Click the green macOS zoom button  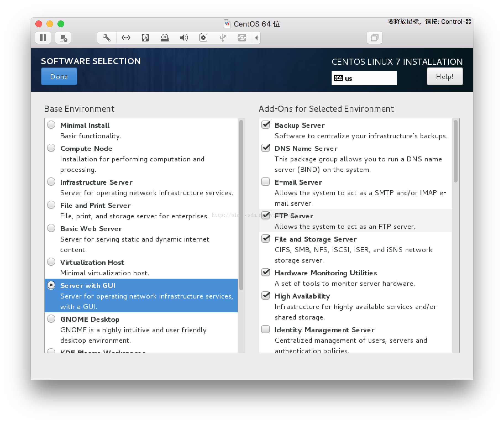[x=61, y=24]
